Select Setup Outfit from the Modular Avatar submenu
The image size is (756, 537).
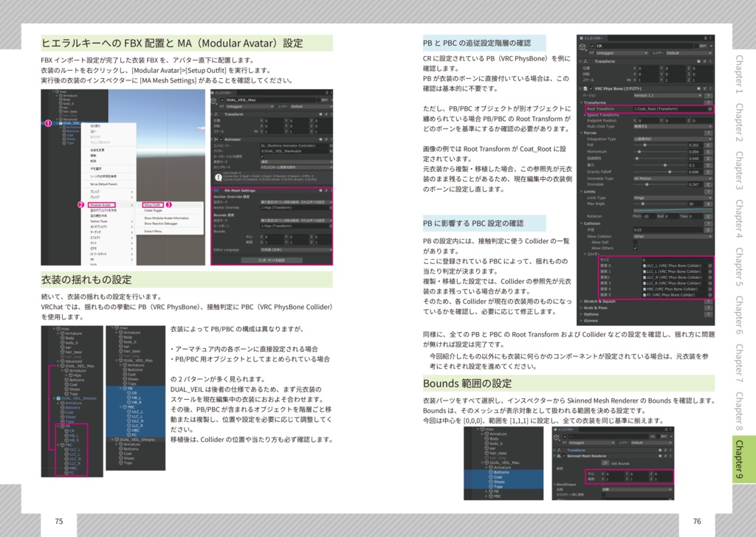(153, 205)
